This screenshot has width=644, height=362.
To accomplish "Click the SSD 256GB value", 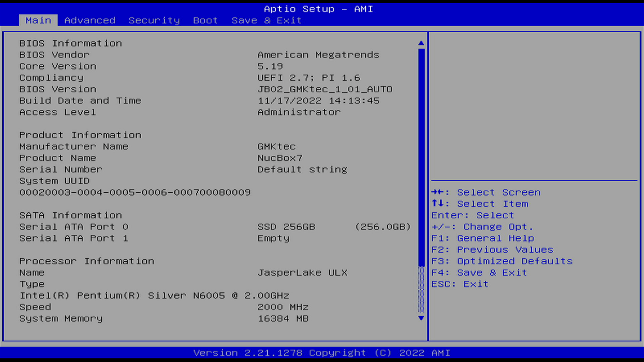I will tap(286, 227).
